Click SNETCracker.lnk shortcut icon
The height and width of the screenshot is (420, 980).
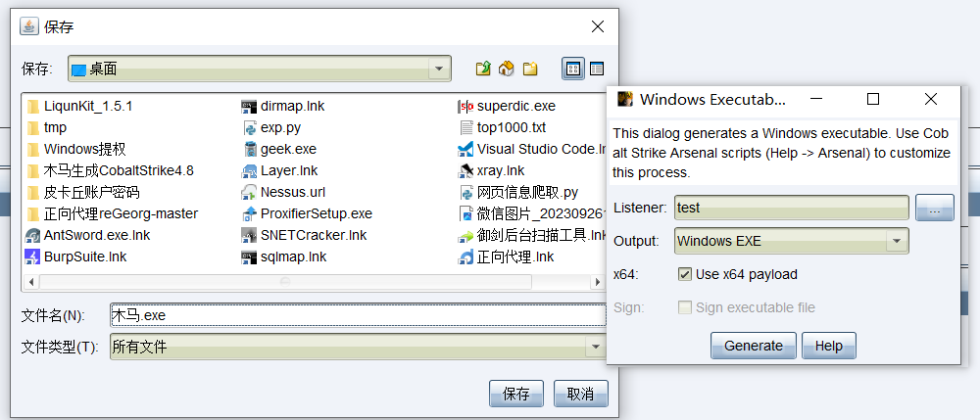(x=249, y=235)
